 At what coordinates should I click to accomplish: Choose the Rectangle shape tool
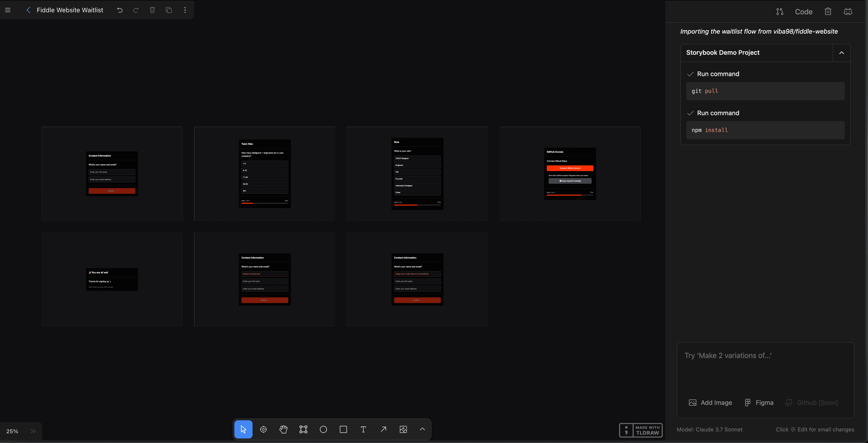(343, 429)
